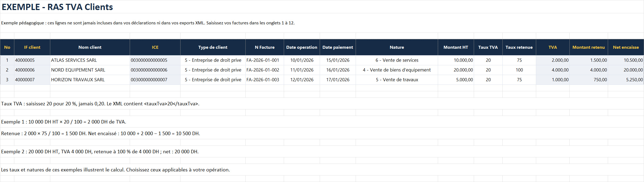
Task: Select TVA cell 1.000,00
Action: pyautogui.click(x=553, y=80)
